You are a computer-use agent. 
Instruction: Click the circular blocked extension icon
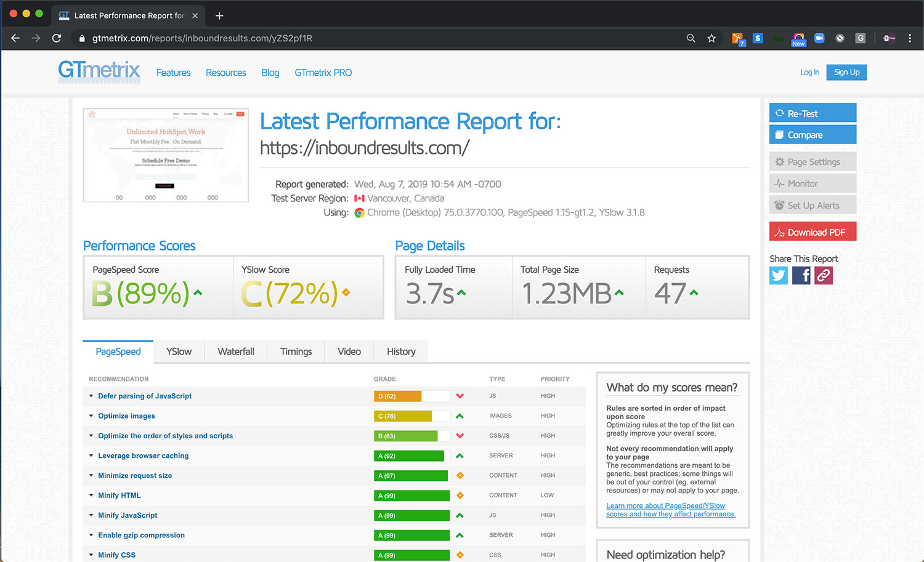[840, 38]
